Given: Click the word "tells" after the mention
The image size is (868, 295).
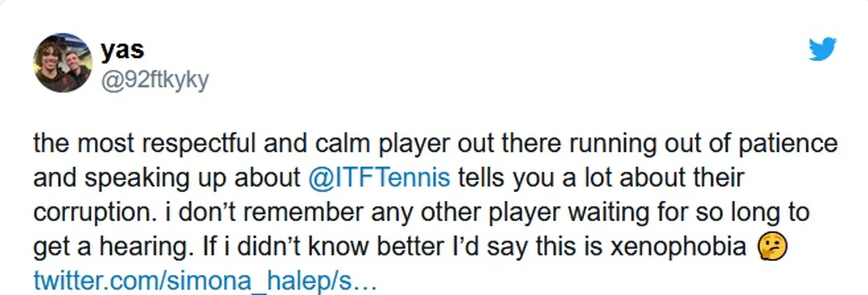Looking at the screenshot, I should click(481, 177).
